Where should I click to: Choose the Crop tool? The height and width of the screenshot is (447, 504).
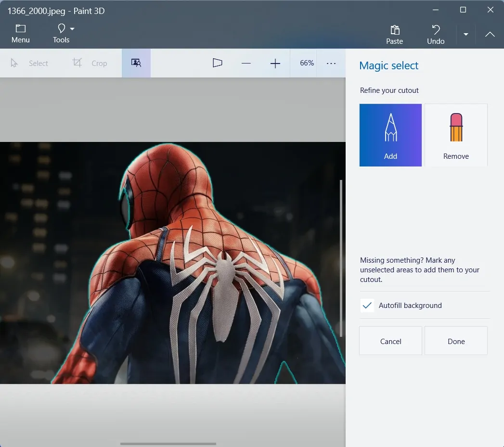[90, 64]
